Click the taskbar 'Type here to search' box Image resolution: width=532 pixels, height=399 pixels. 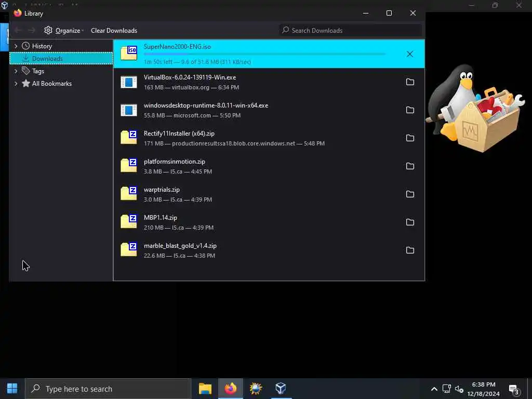[x=108, y=389]
